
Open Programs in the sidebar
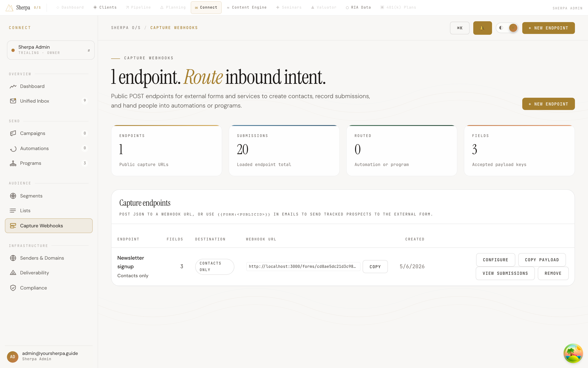point(49,163)
